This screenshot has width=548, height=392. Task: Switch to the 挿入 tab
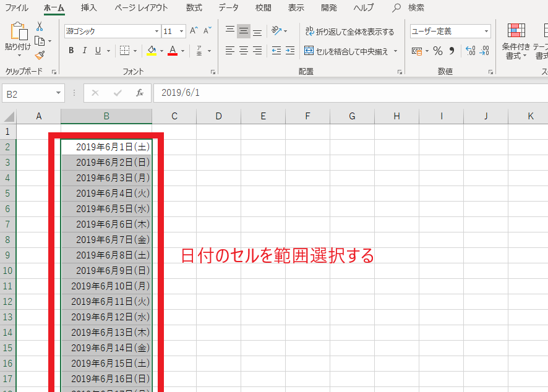coord(88,7)
